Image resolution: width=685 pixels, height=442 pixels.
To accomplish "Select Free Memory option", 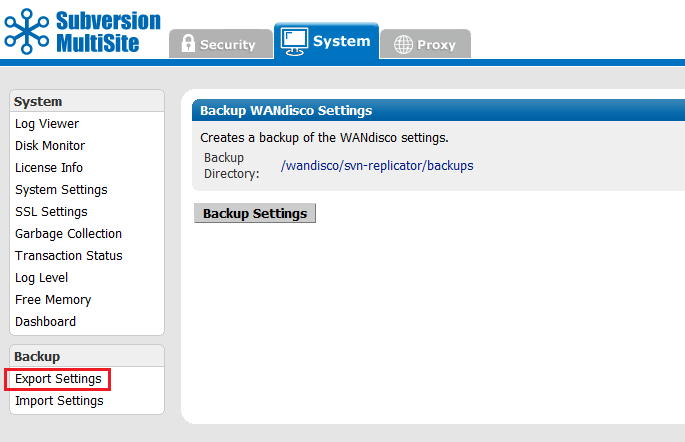I will [x=53, y=300].
